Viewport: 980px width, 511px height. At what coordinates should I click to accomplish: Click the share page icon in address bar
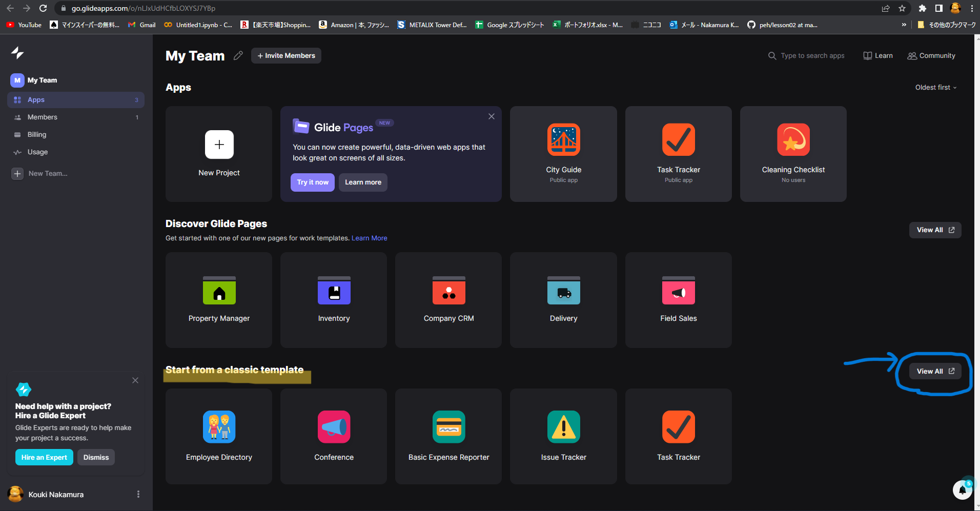point(886,8)
